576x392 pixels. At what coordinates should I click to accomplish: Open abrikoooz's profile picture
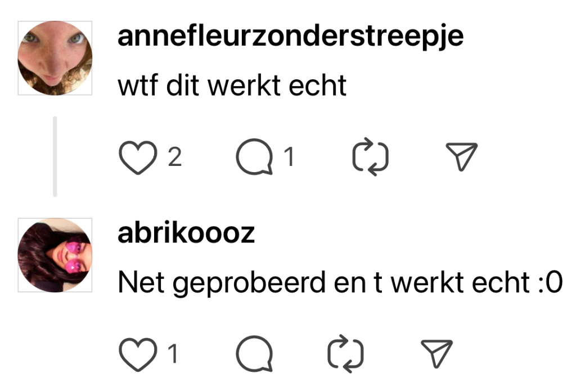pos(55,255)
